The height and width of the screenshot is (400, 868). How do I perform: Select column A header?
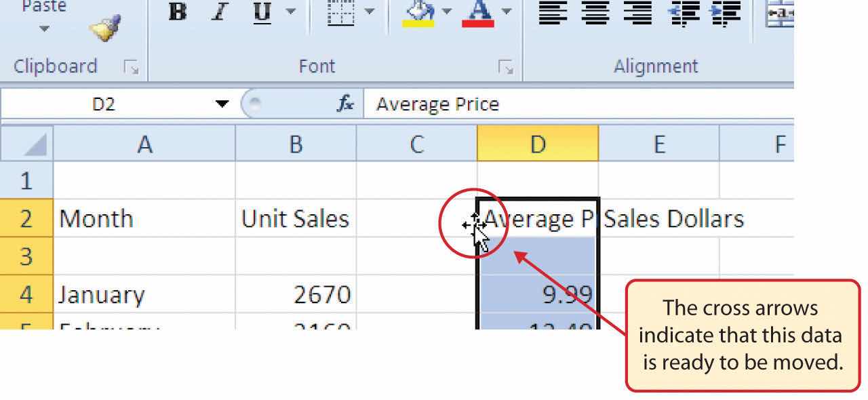point(144,144)
